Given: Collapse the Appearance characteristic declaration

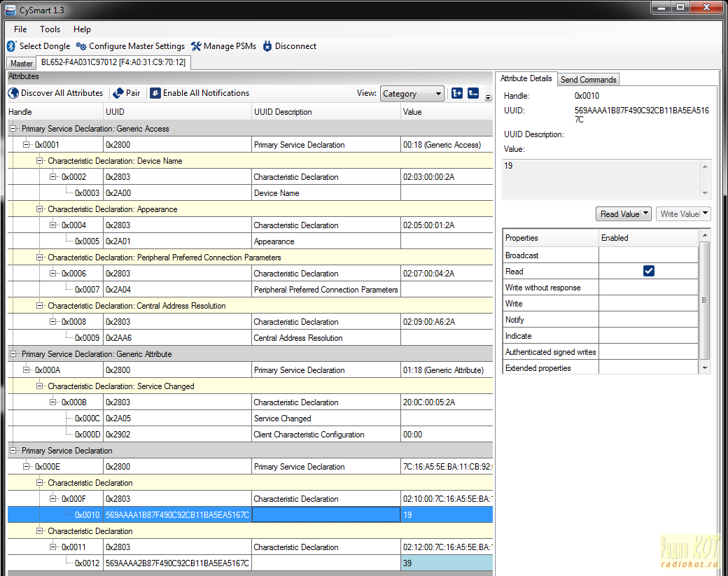Looking at the screenshot, I should pyautogui.click(x=39, y=209).
